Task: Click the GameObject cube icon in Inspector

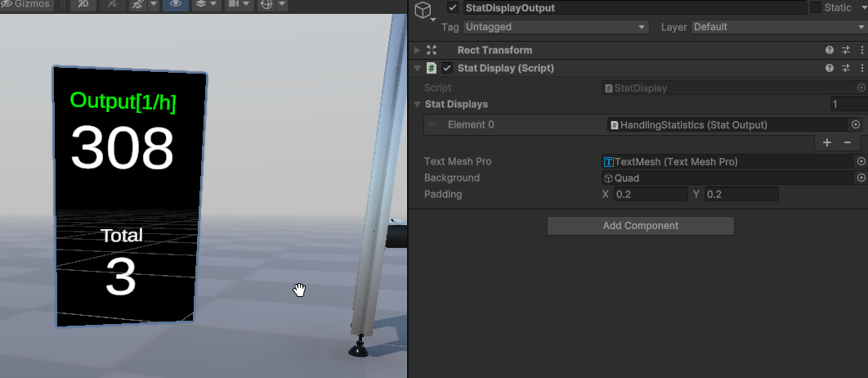Action: tap(423, 11)
